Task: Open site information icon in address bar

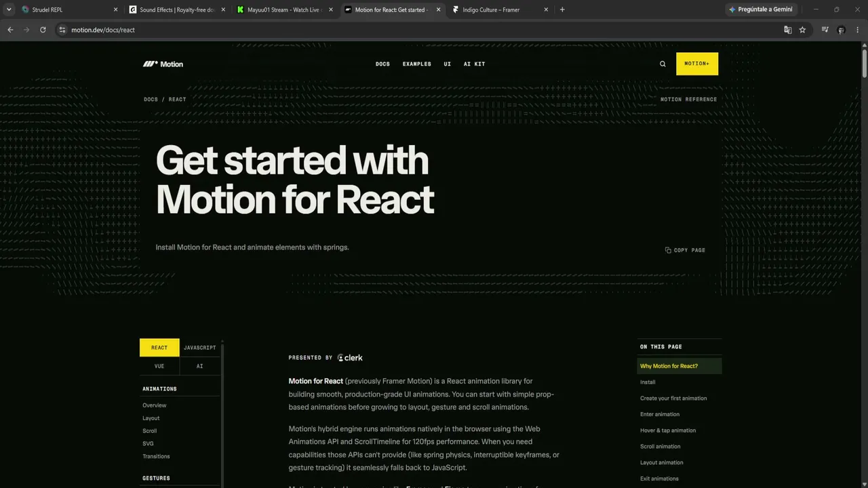Action: [x=62, y=30]
